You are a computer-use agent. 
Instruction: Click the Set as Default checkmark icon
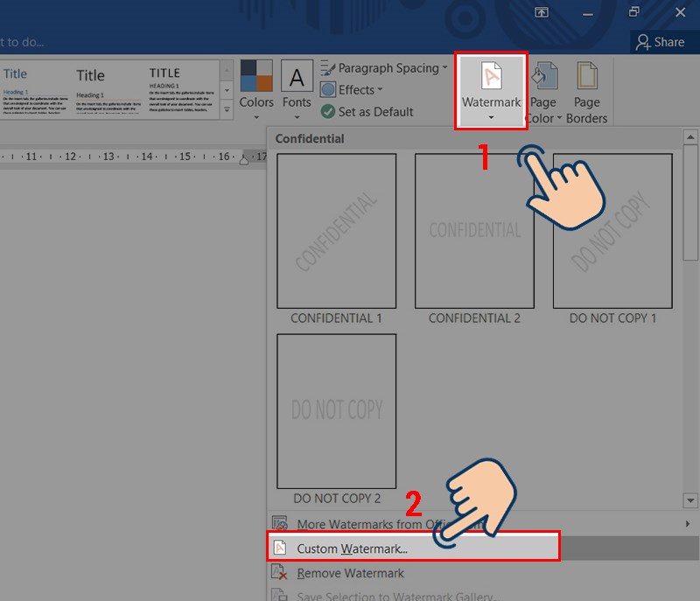[327, 112]
